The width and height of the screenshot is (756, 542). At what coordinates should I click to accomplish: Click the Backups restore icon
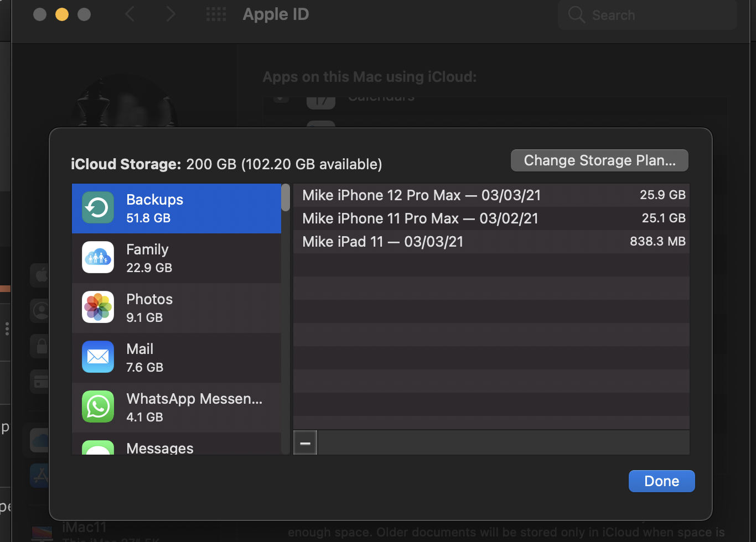pos(98,208)
